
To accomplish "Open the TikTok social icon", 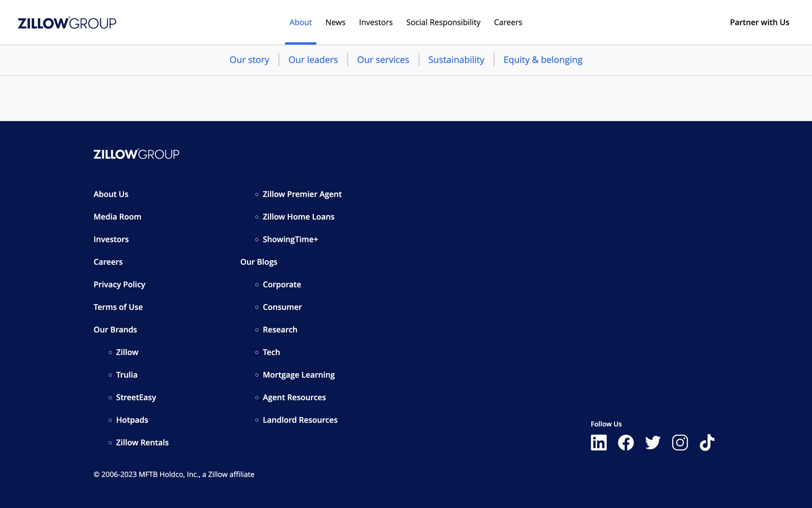I will tap(707, 442).
